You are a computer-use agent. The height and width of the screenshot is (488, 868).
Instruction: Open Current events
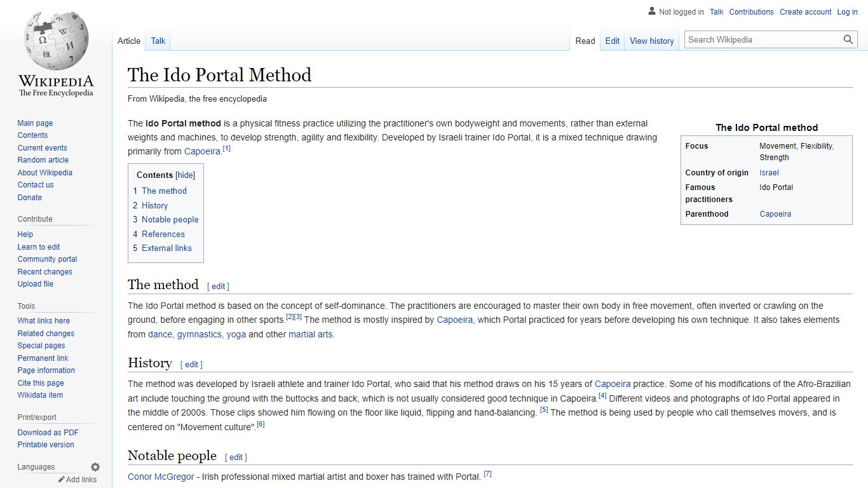(x=43, y=148)
